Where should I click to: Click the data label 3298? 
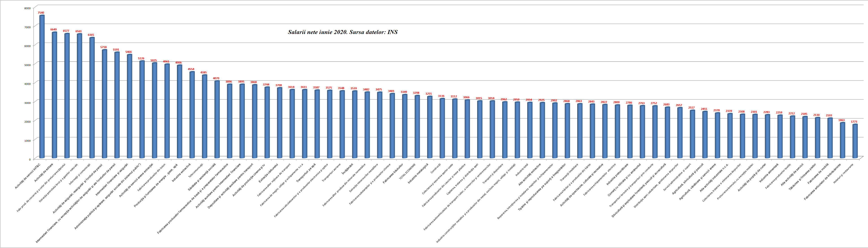[416, 93]
